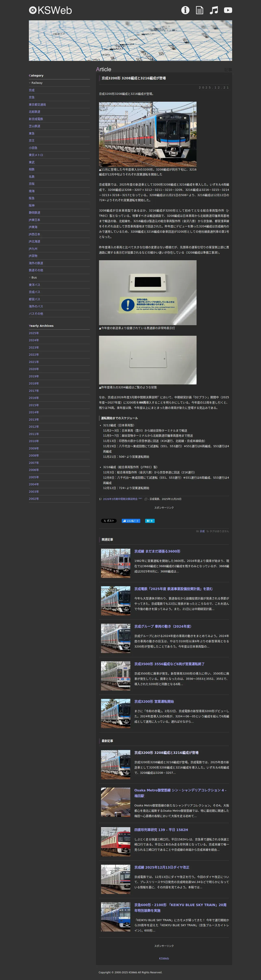Open related article 京成3500形 3556編成など6両が営業運転終了
Image resolution: width=261 pixels, height=980 pixels.
pyautogui.click(x=169, y=664)
